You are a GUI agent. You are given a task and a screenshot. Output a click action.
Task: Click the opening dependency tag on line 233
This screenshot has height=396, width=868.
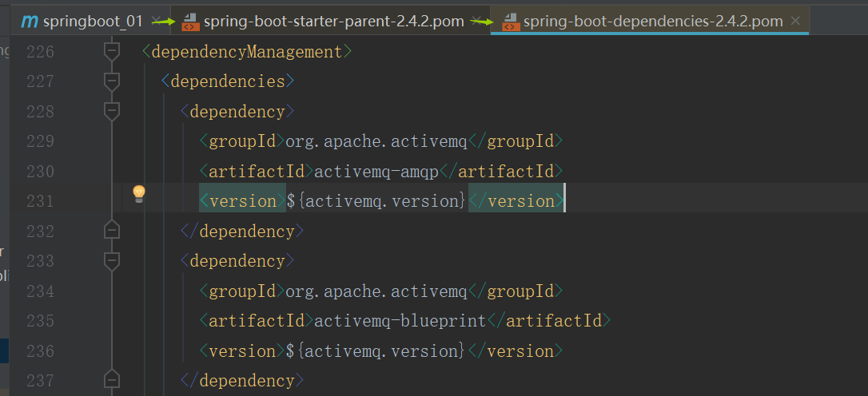coord(237,261)
